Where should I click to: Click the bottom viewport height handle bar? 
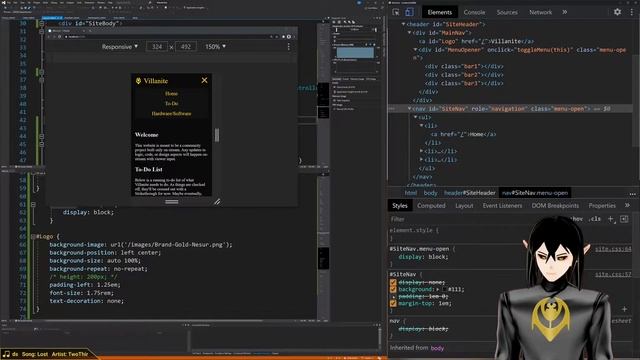click(171, 201)
